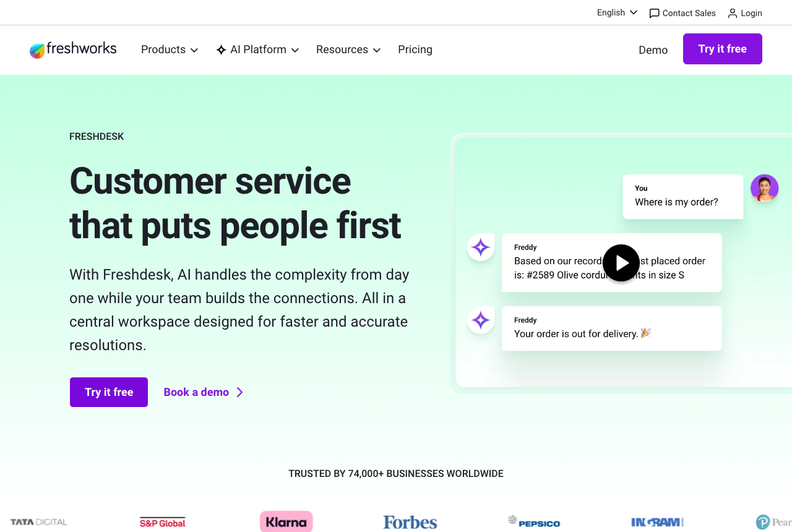Click the Login link
Viewport: 792px width, 532px height.
point(745,13)
